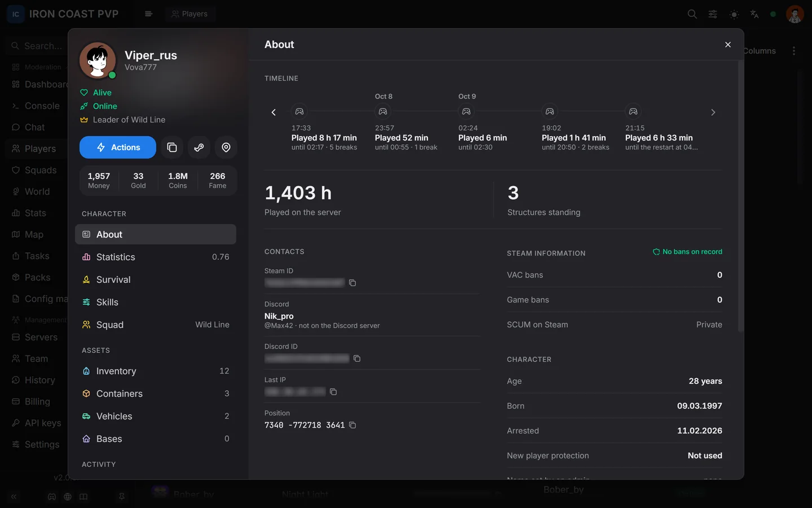The height and width of the screenshot is (508, 812).
Task: Open the sliders settings icon in top bar
Action: tap(713, 14)
